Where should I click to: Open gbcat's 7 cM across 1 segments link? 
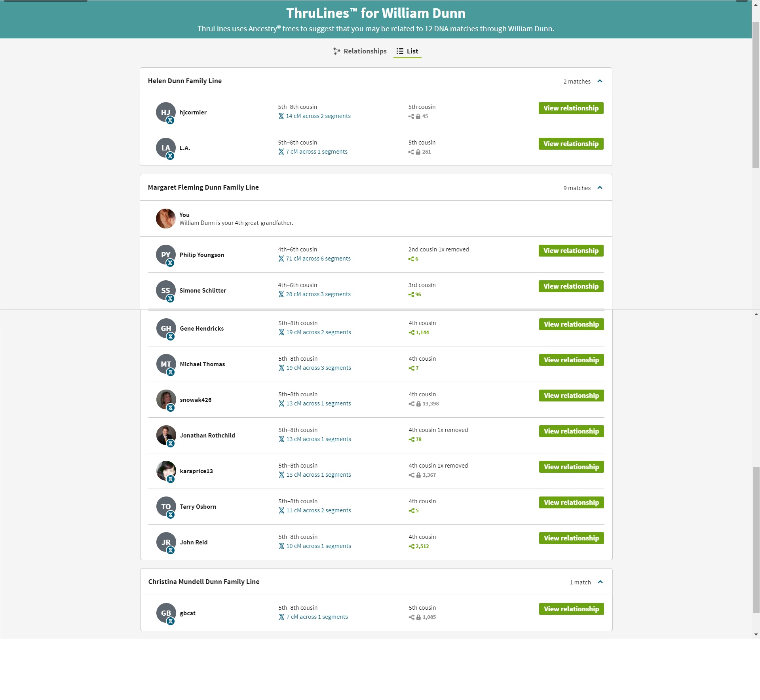313,617
